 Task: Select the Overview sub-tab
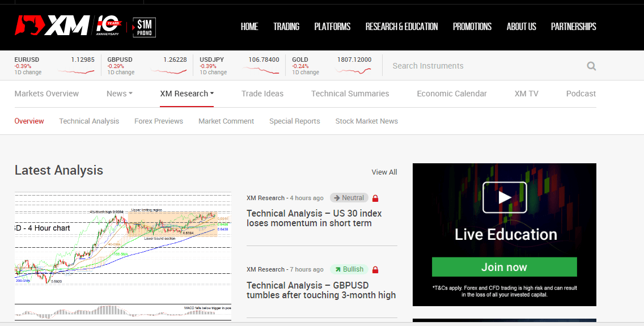[x=29, y=121]
